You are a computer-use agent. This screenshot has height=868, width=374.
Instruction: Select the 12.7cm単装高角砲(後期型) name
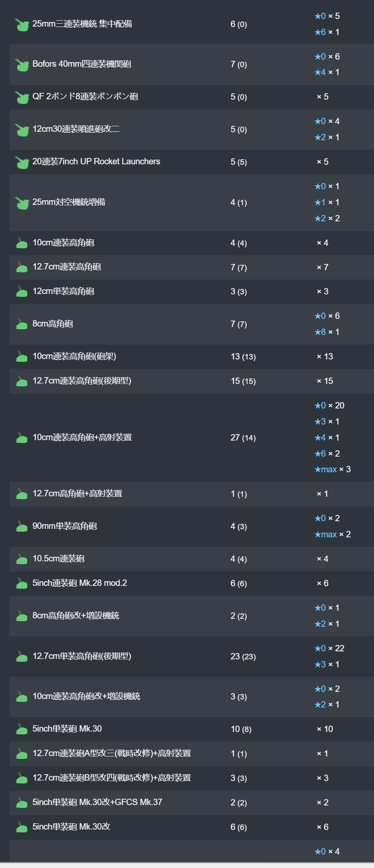[82, 656]
